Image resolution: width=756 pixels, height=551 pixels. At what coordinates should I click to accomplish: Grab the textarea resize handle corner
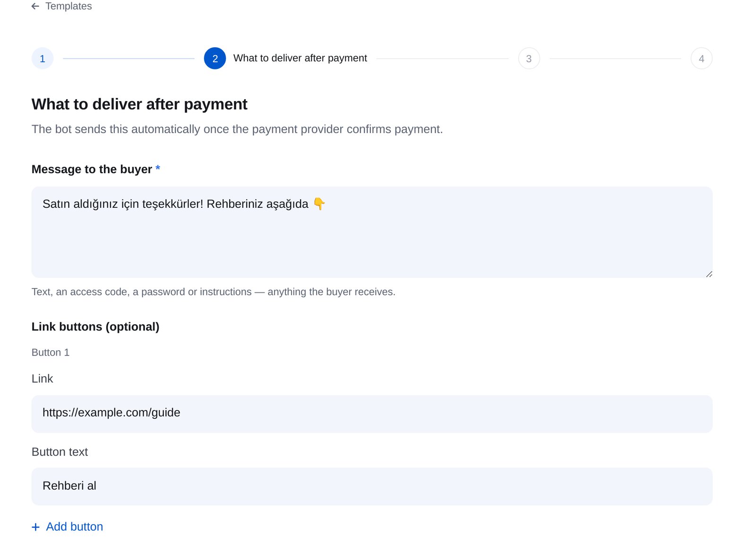coord(709,274)
